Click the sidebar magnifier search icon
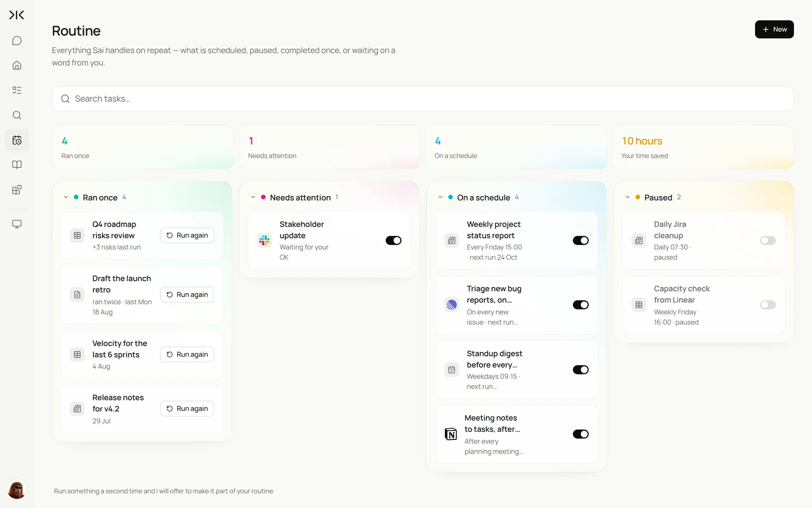 tap(17, 115)
